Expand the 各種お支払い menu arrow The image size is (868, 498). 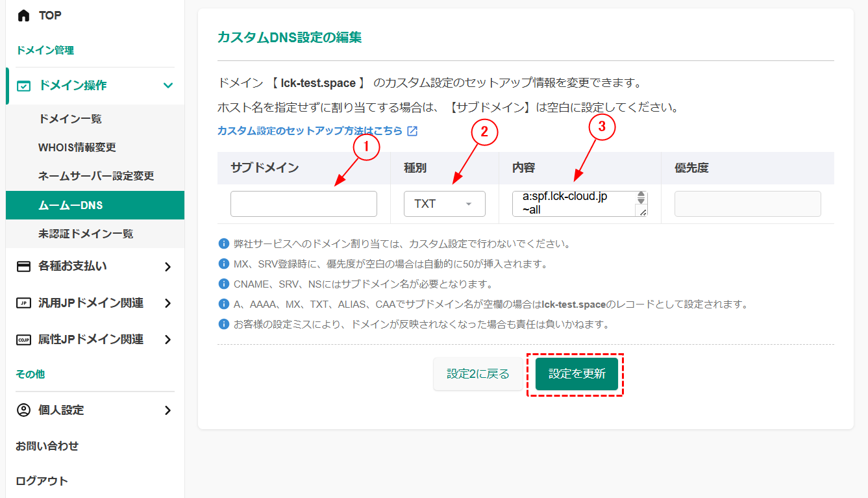168,266
